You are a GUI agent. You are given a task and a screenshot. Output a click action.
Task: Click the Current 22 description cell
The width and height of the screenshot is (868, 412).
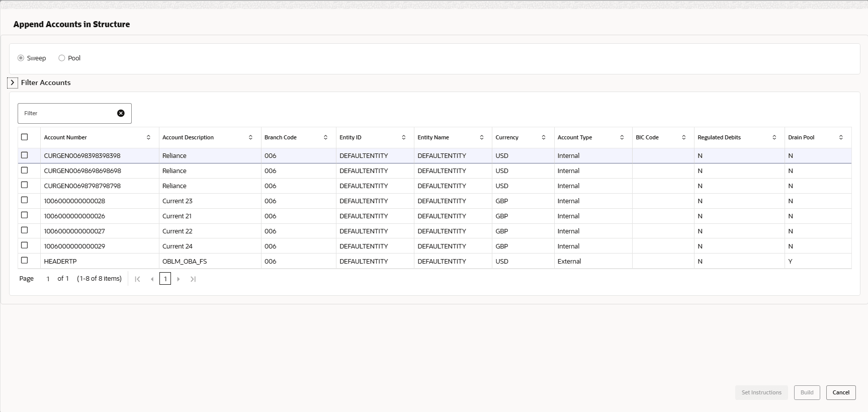pos(210,231)
